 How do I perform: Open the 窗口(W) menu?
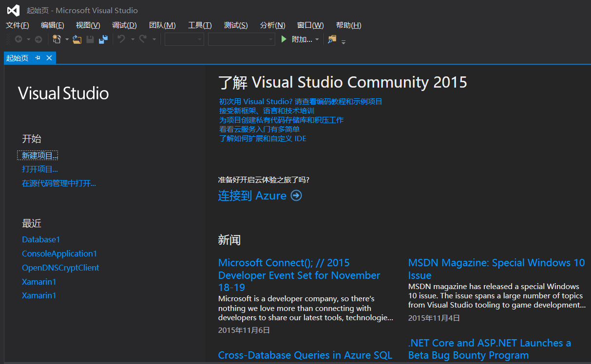[310, 25]
